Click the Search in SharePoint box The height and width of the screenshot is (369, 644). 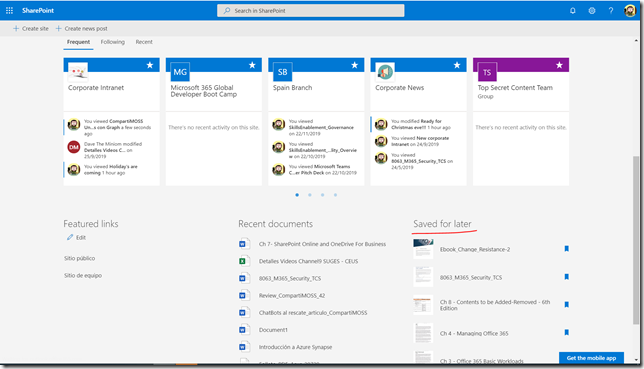pyautogui.click(x=310, y=11)
